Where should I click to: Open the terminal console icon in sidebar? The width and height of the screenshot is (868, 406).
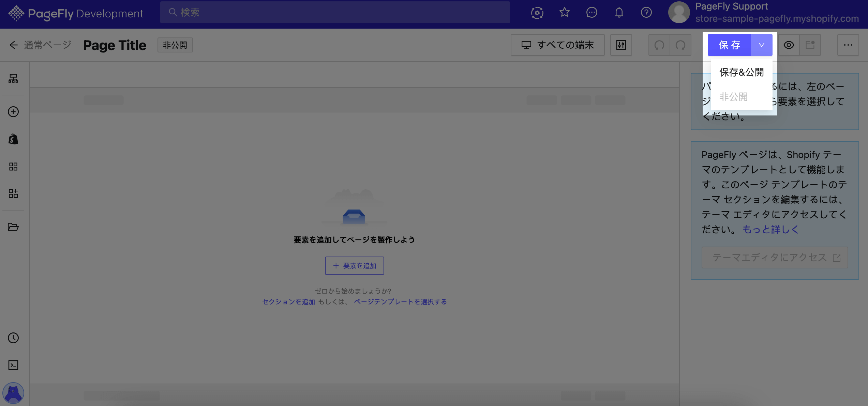[13, 365]
